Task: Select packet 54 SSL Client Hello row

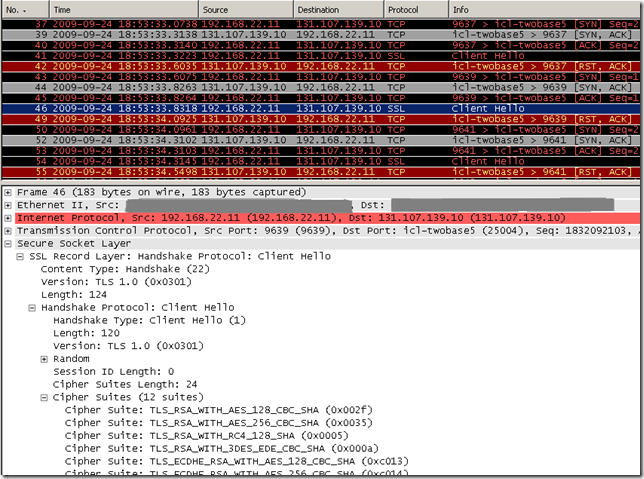Action: (x=321, y=161)
